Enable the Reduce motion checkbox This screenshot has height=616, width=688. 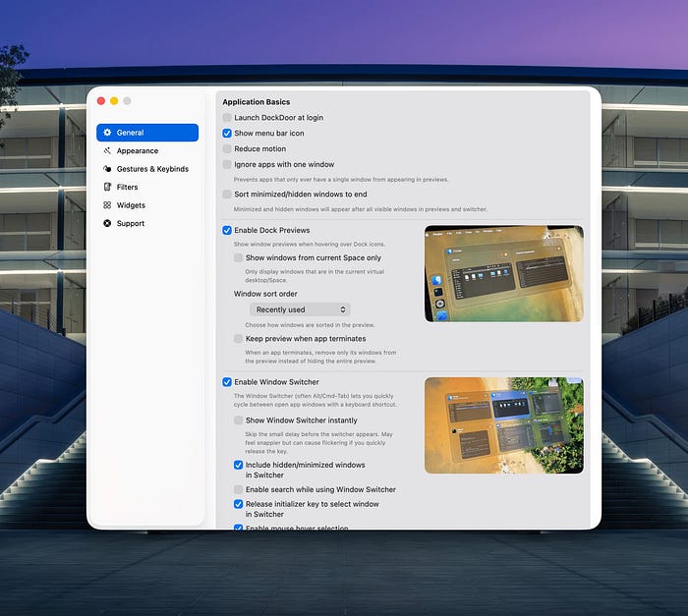tap(227, 148)
